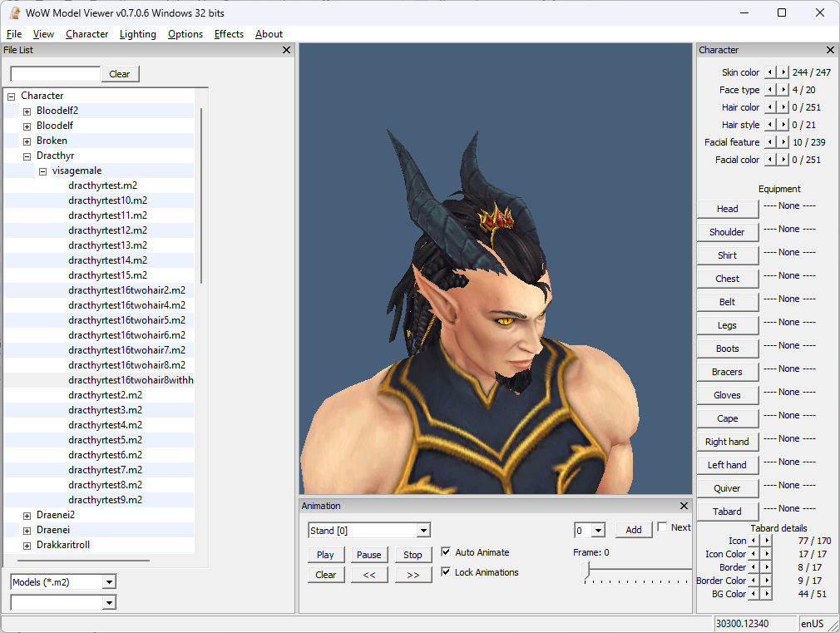Click Facial color previous arrow
The height and width of the screenshot is (633, 840).
pyautogui.click(x=770, y=159)
